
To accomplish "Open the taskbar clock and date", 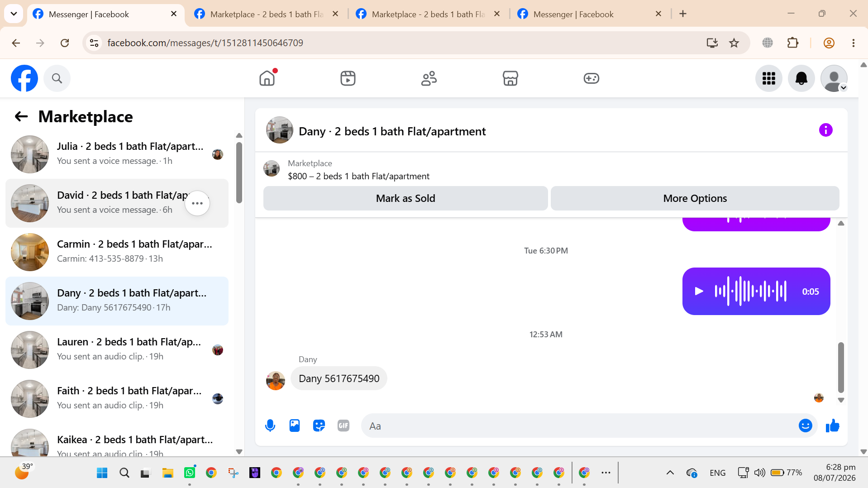I will click(835, 472).
